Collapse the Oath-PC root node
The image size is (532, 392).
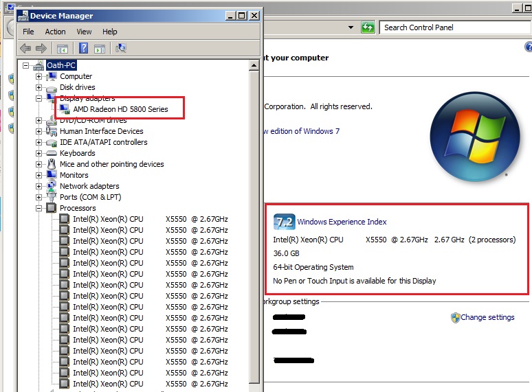[26, 65]
